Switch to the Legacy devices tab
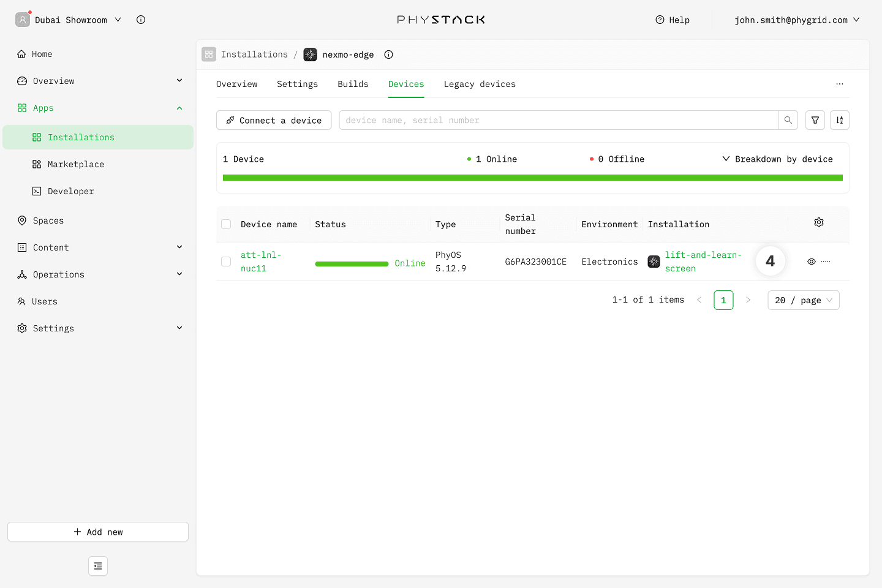The width and height of the screenshot is (882, 588). click(480, 84)
